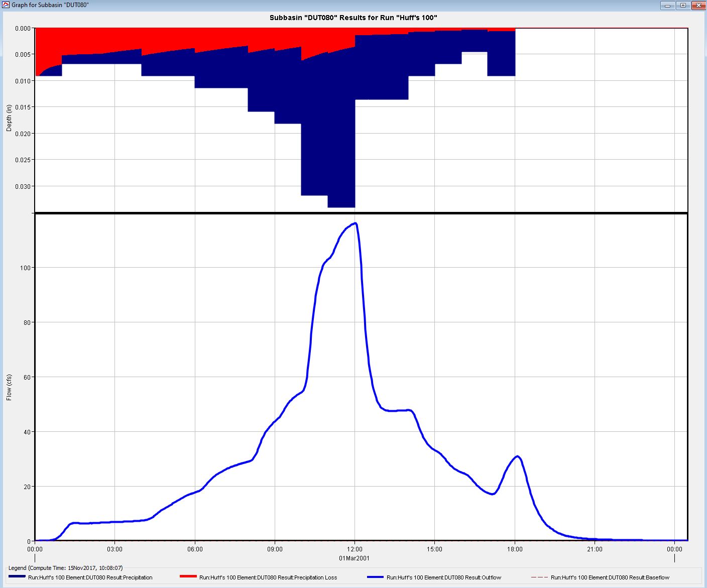Screen dimensions: 707x588
Task: Click the HEC-HMS graph window icon
Action: point(6,5)
